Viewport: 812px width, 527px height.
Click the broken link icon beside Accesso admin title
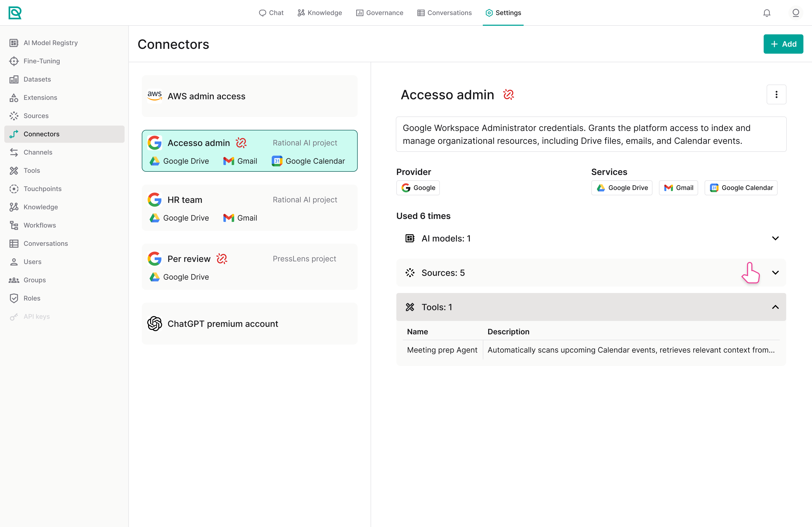click(x=508, y=94)
